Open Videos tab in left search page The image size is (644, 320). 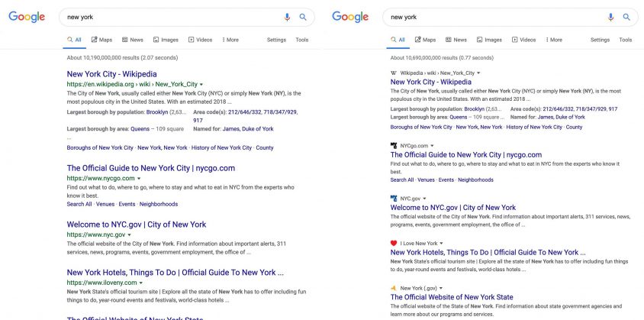pos(201,40)
